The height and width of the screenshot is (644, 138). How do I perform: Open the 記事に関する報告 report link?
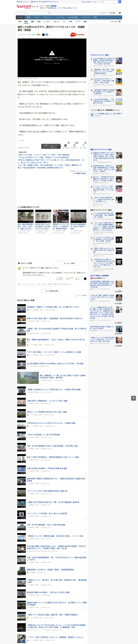click(24, 148)
